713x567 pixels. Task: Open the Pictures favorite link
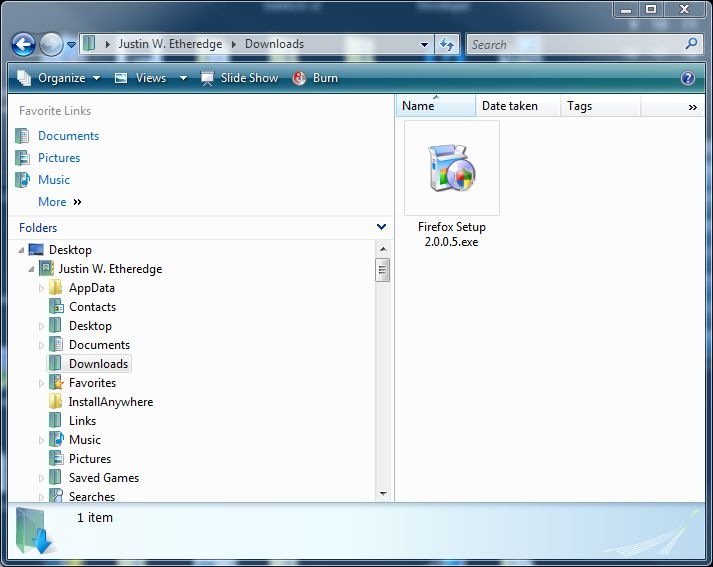[x=59, y=158]
